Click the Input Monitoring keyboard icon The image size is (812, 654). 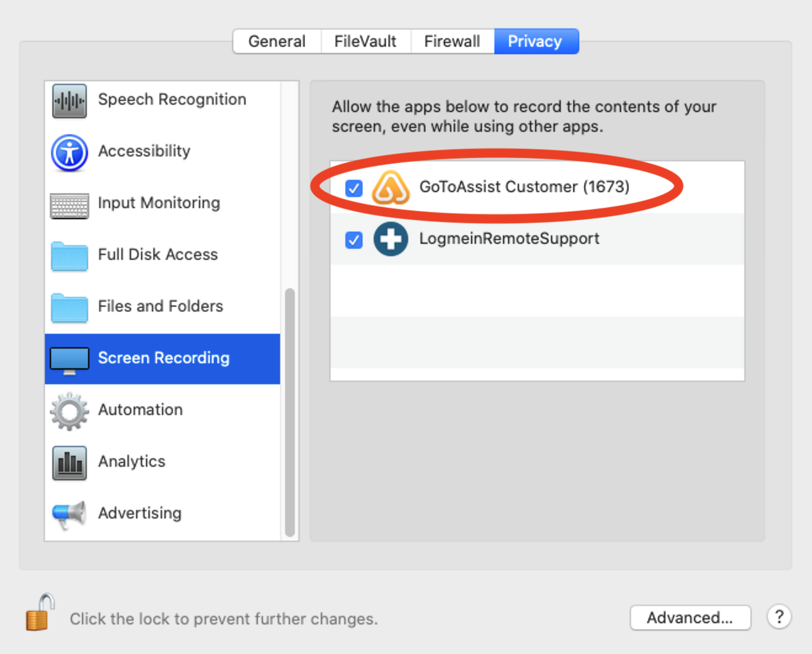click(x=69, y=206)
